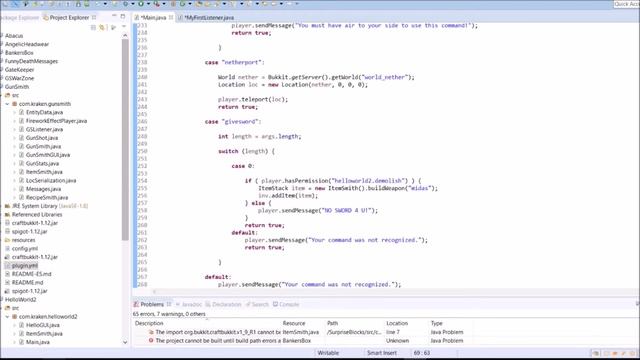This screenshot has height=360, width=640.
Task: Select the 'import org.bukkit.craftbukkit' problem row
Action: pyautogui.click(x=304, y=332)
